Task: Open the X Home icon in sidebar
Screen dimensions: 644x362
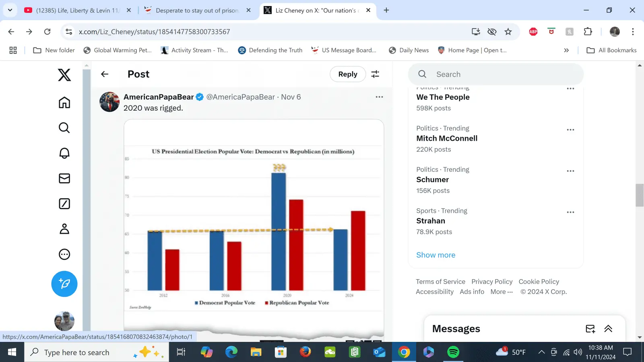Action: pyautogui.click(x=64, y=103)
